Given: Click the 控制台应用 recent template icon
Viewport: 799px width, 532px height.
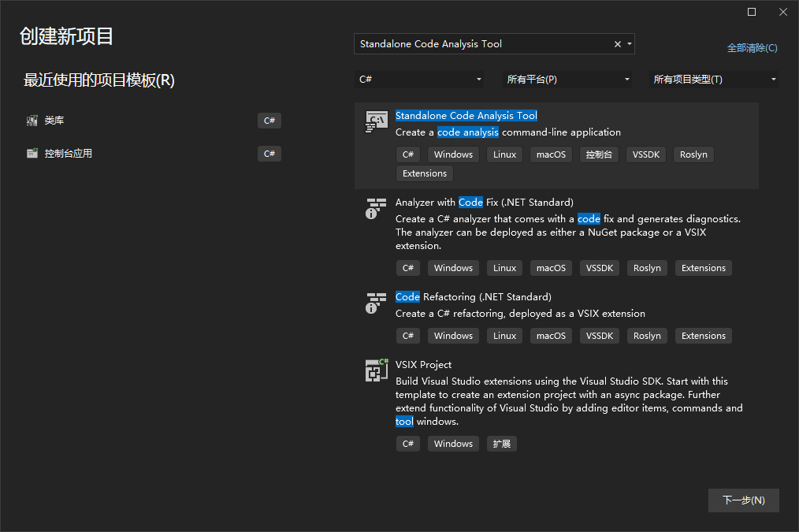Looking at the screenshot, I should (32, 154).
